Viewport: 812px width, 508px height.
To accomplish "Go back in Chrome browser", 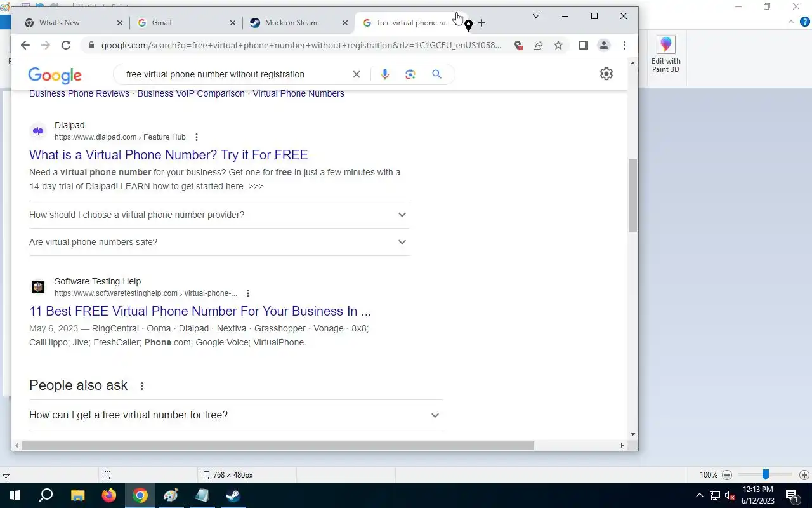I will pyautogui.click(x=25, y=45).
